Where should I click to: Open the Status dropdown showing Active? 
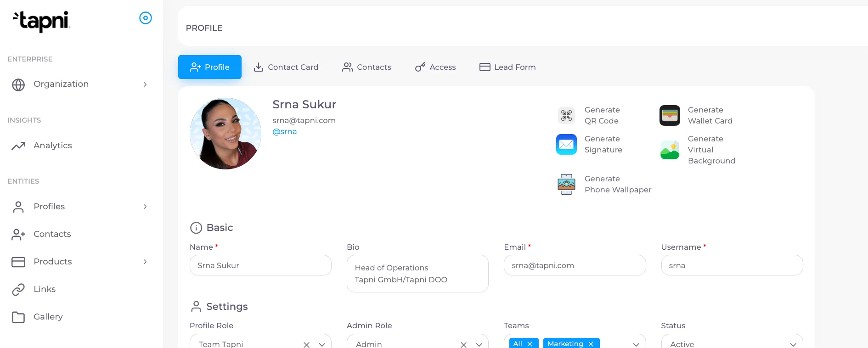click(x=732, y=341)
